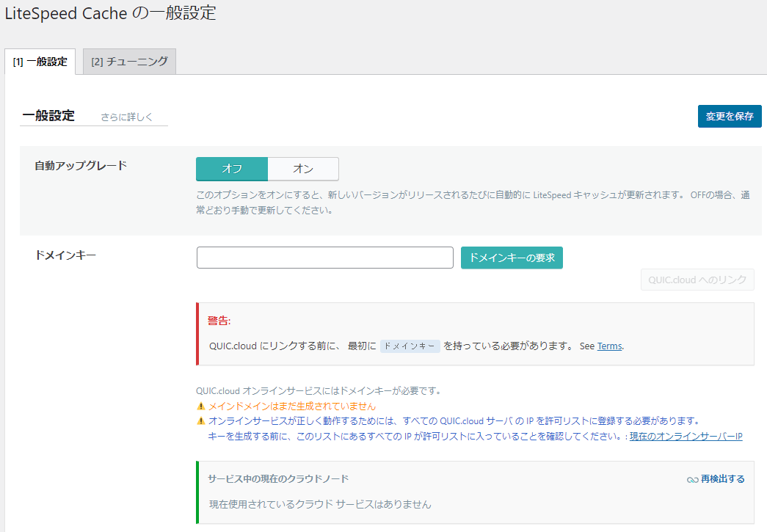The image size is (767, 532).
Task: Focus the ドメインキー input field
Action: (325, 258)
